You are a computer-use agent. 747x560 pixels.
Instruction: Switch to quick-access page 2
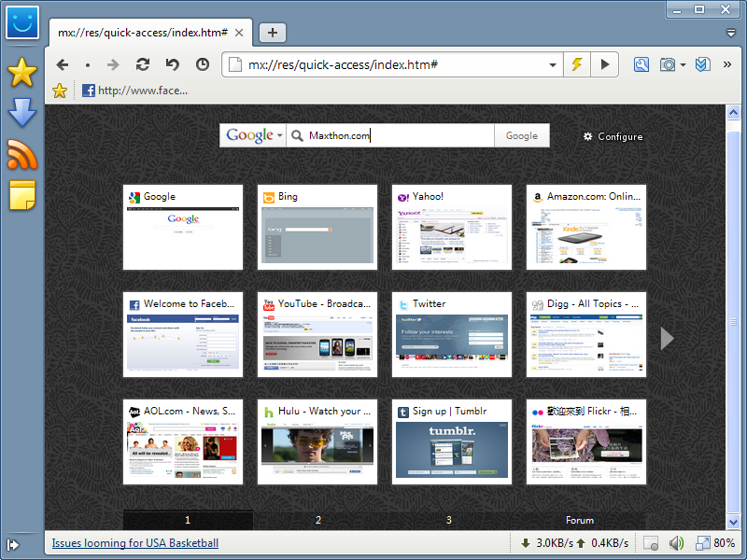pyautogui.click(x=318, y=520)
